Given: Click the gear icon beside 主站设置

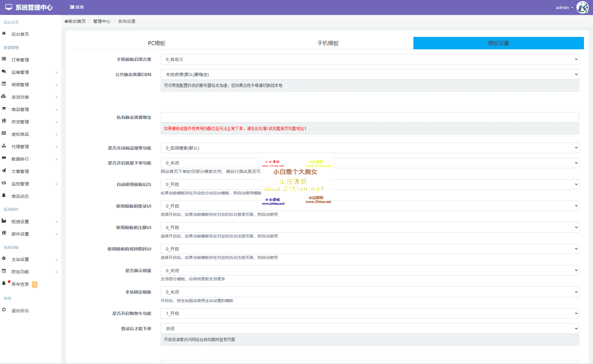Looking at the screenshot, I should (x=4, y=259).
